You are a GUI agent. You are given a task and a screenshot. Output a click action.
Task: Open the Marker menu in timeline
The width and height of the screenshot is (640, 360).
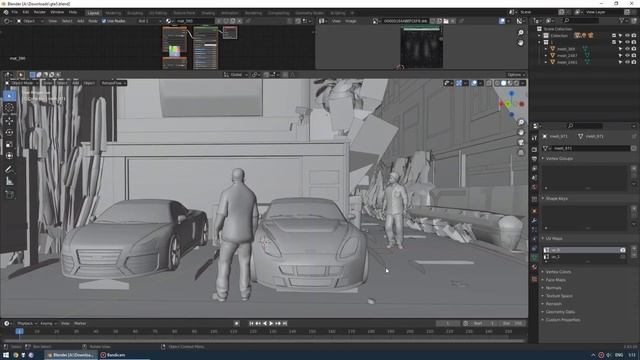tap(80, 323)
